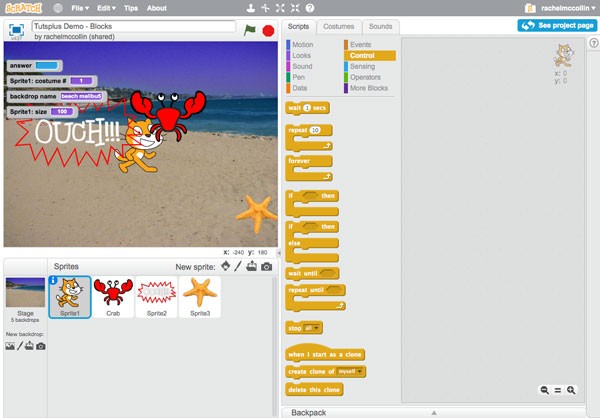The image size is (600, 418).
Task: Select the grow sprite tool
Action: coord(280,8)
